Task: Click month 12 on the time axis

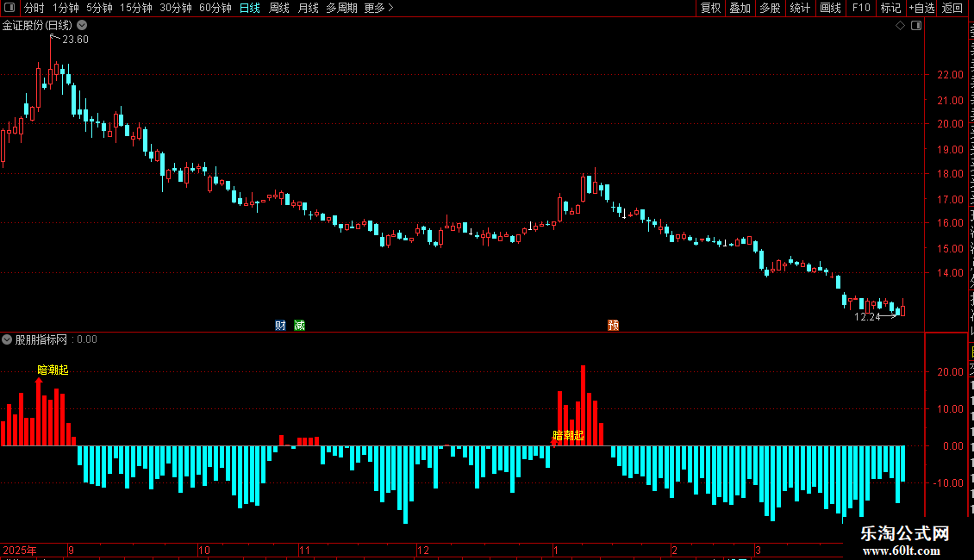Action: point(423,550)
